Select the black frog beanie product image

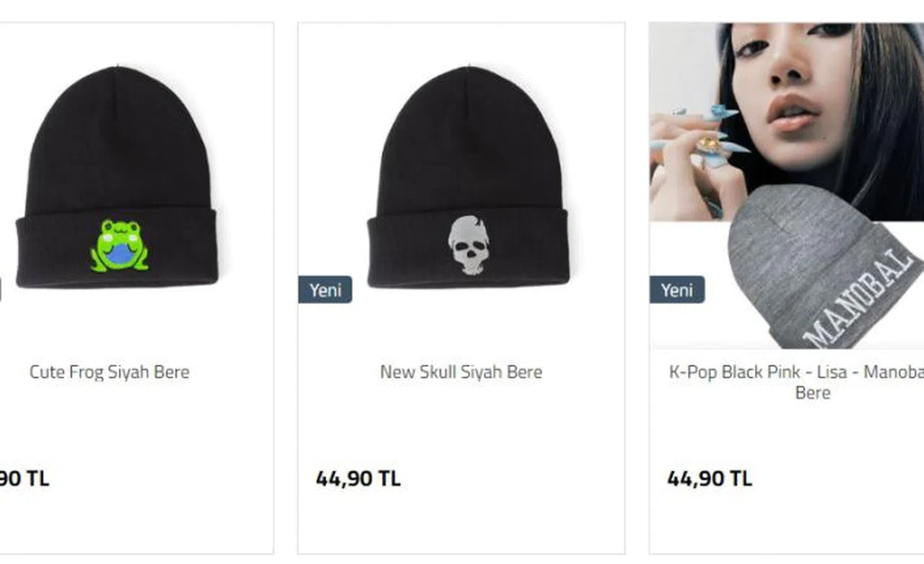pos(117,178)
